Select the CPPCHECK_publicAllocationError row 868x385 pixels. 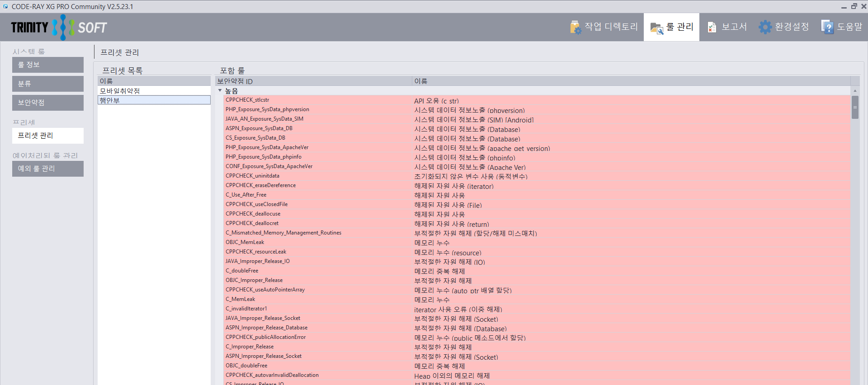tap(537, 338)
